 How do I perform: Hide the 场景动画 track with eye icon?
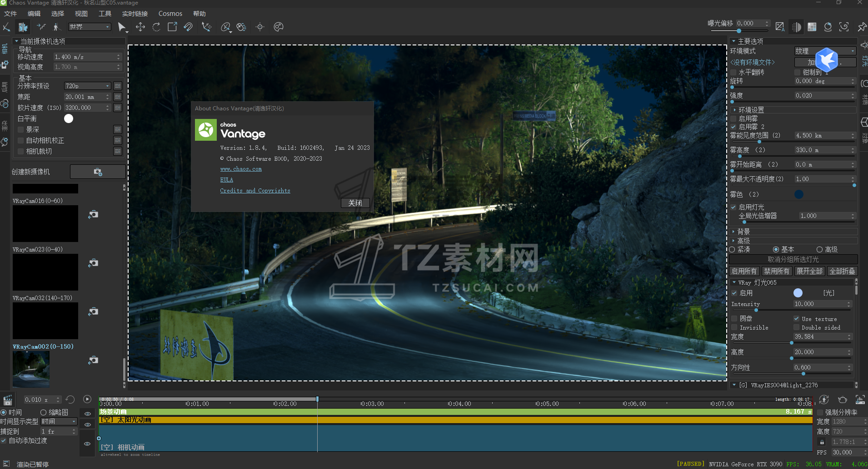(88, 414)
